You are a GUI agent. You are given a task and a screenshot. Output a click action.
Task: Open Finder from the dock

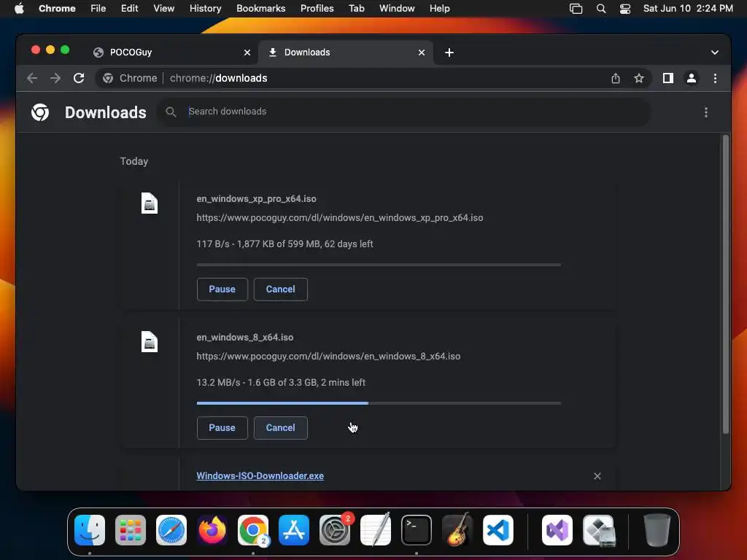90,529
